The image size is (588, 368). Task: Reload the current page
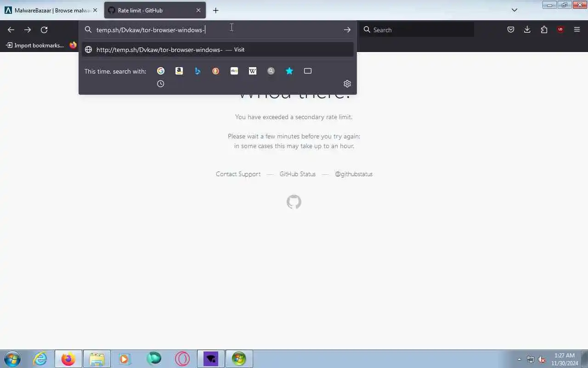[44, 29]
